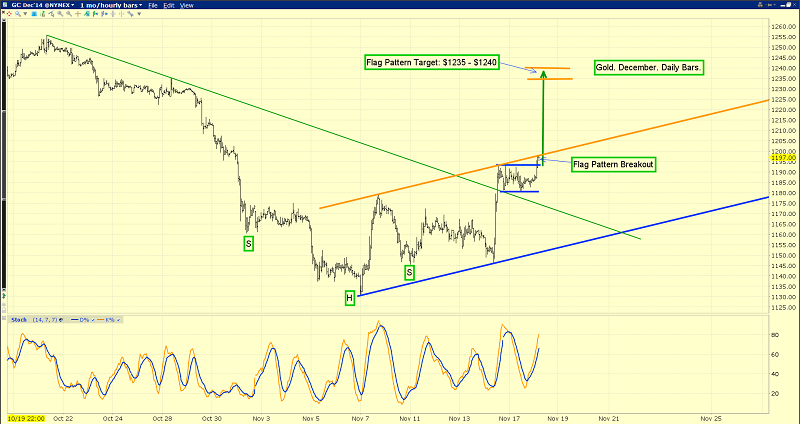800x424 pixels.
Task: Click the highlighted 10/19 22:00 date label
Action: click(22, 418)
